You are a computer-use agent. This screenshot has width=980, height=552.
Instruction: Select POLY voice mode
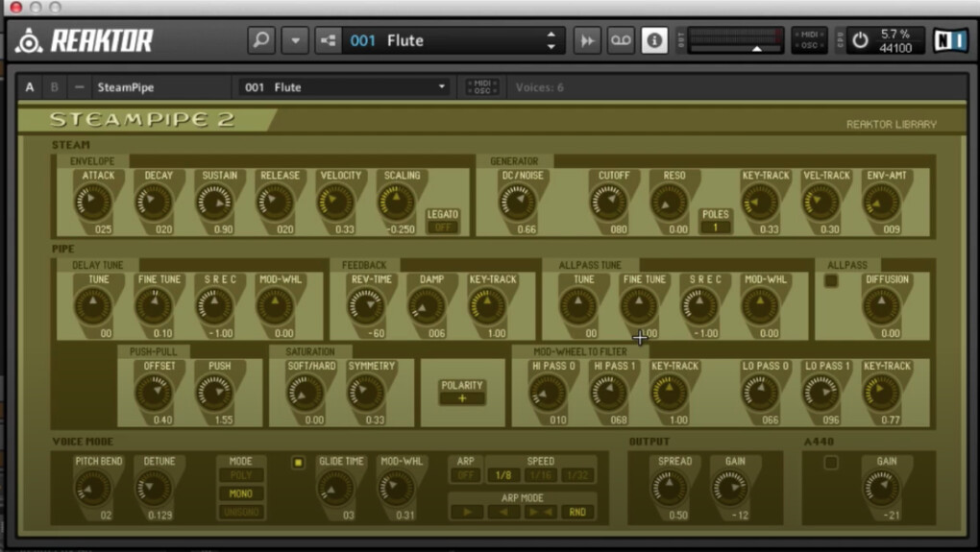pyautogui.click(x=240, y=476)
